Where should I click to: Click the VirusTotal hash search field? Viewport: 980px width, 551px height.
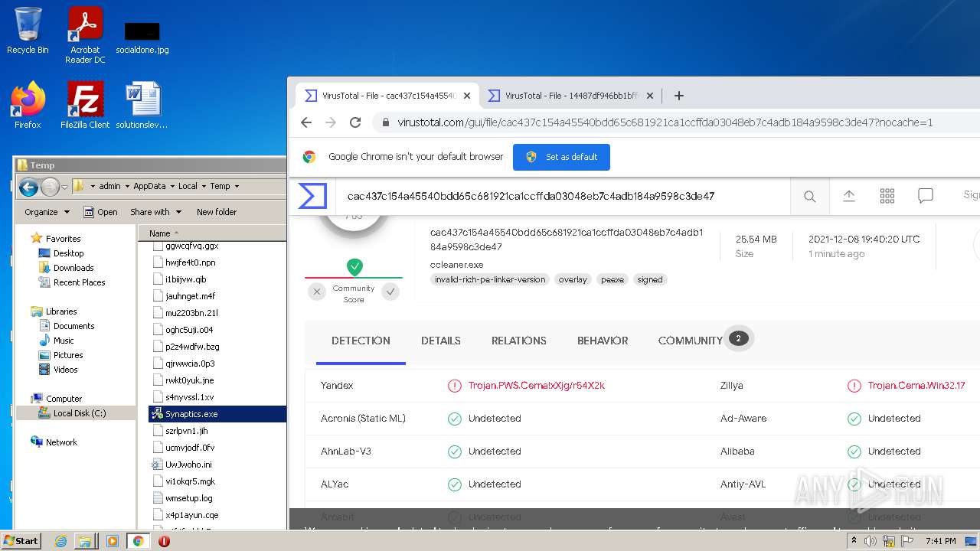pyautogui.click(x=563, y=196)
